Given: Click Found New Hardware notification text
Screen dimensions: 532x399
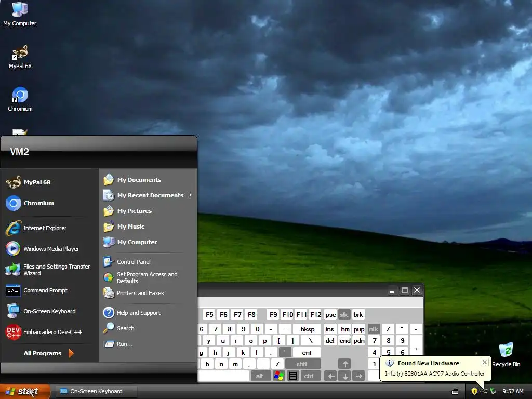Looking at the screenshot, I should (428, 363).
